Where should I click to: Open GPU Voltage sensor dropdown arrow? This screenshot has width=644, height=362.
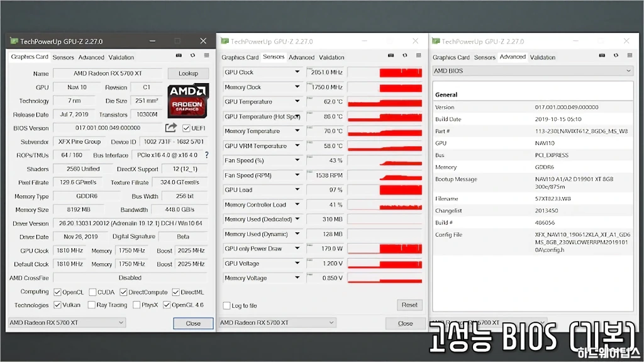[297, 263]
